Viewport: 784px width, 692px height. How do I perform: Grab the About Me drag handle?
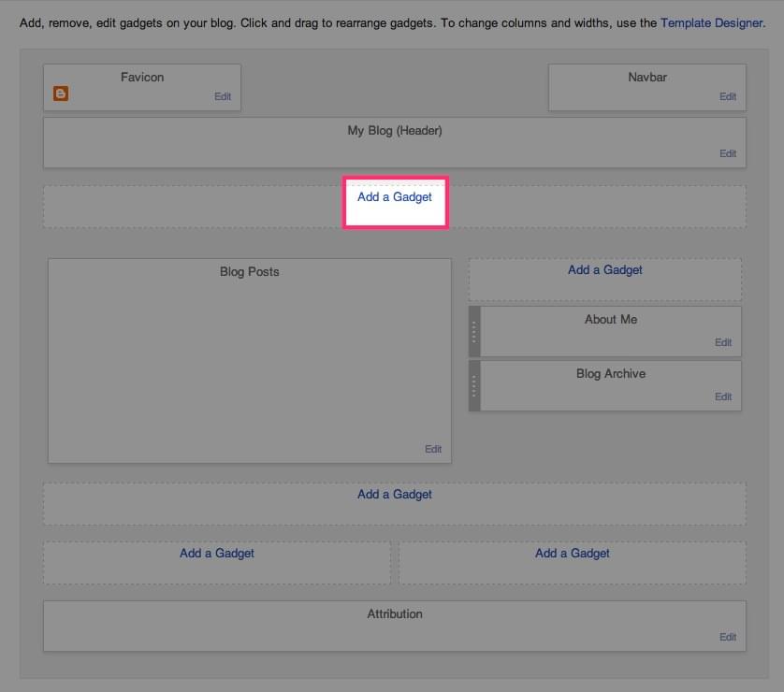tap(474, 332)
